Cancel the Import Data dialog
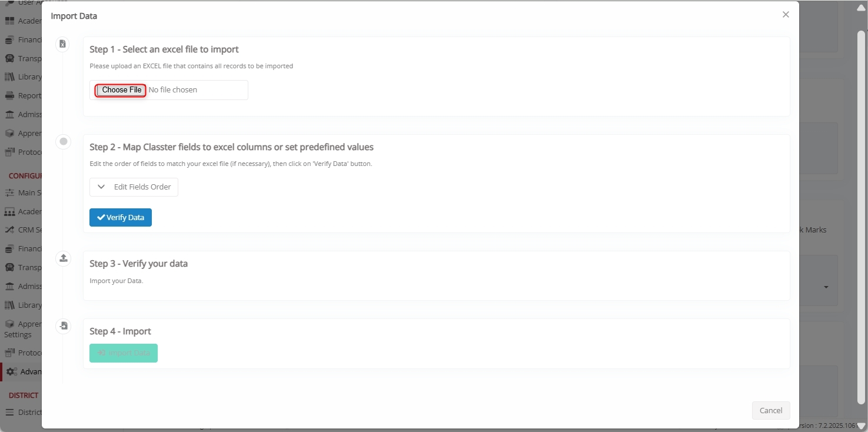 point(771,411)
